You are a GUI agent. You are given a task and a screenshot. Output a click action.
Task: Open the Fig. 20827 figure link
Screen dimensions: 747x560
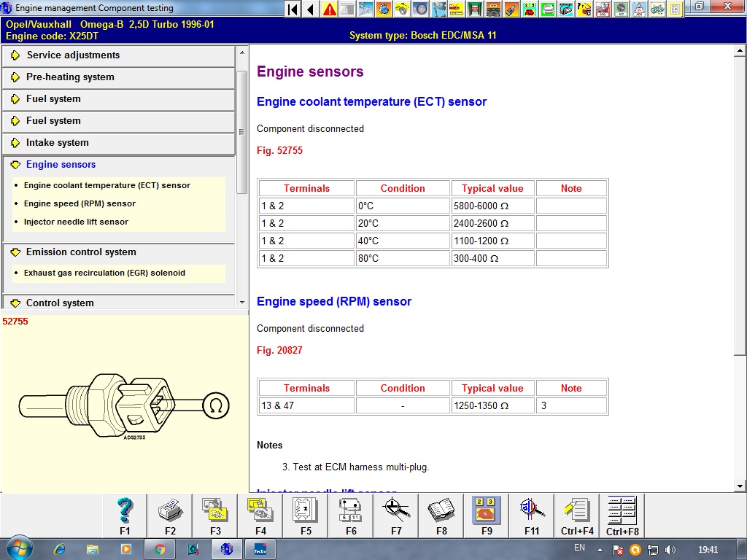coord(279,351)
